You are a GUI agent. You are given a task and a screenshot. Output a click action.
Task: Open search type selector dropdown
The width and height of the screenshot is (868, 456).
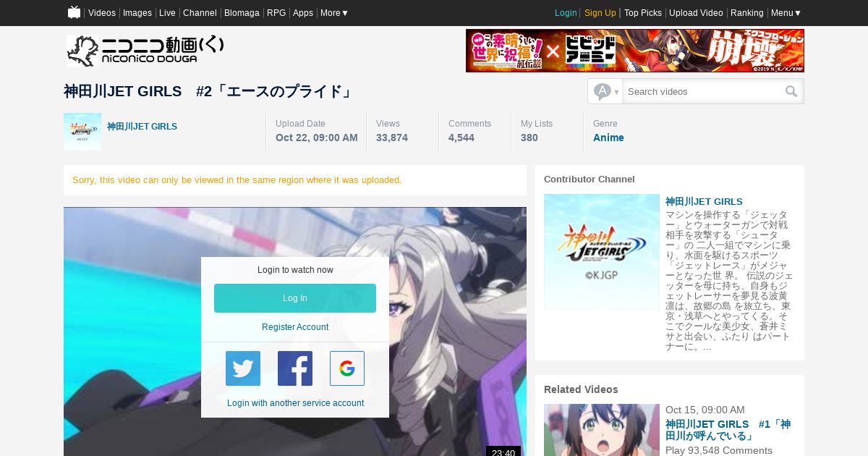(x=605, y=91)
